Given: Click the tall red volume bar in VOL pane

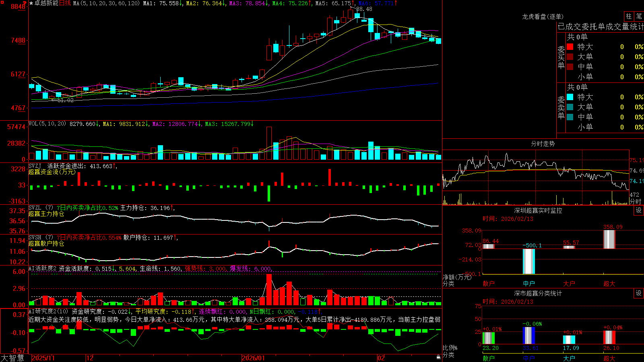Looking at the screenshot, I should pos(269,143).
